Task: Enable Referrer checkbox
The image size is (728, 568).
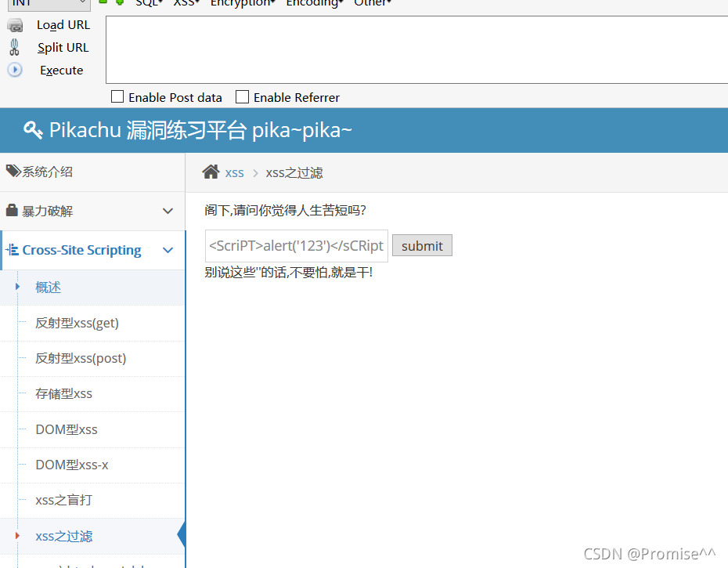Action: [243, 96]
